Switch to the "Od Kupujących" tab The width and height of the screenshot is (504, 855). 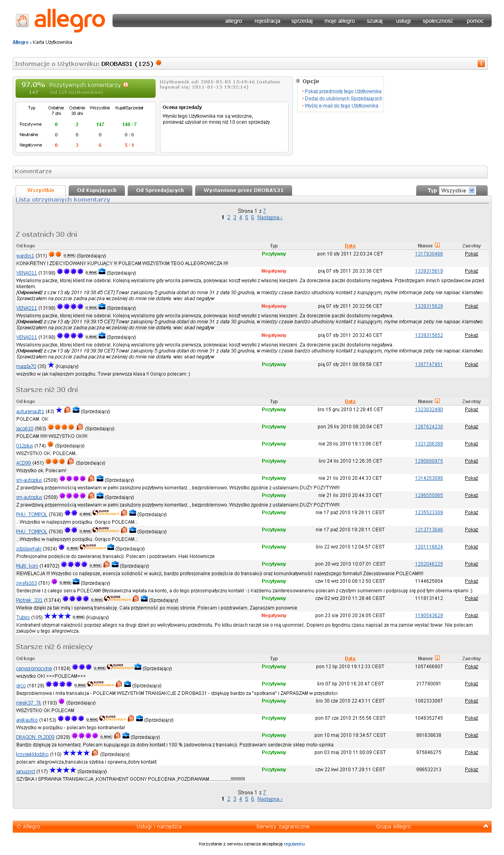pyautogui.click(x=97, y=190)
